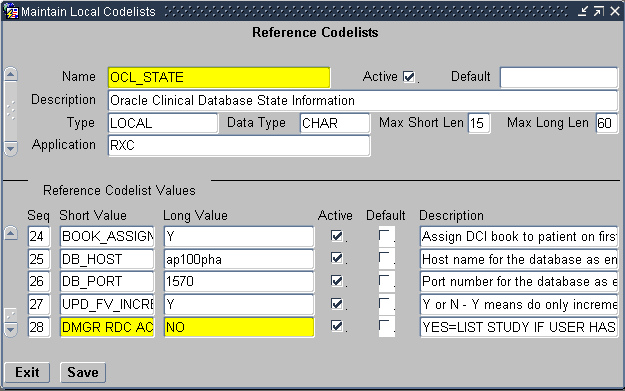
Task: Toggle Active checkbox for DB_HOST row
Action: pyautogui.click(x=337, y=258)
